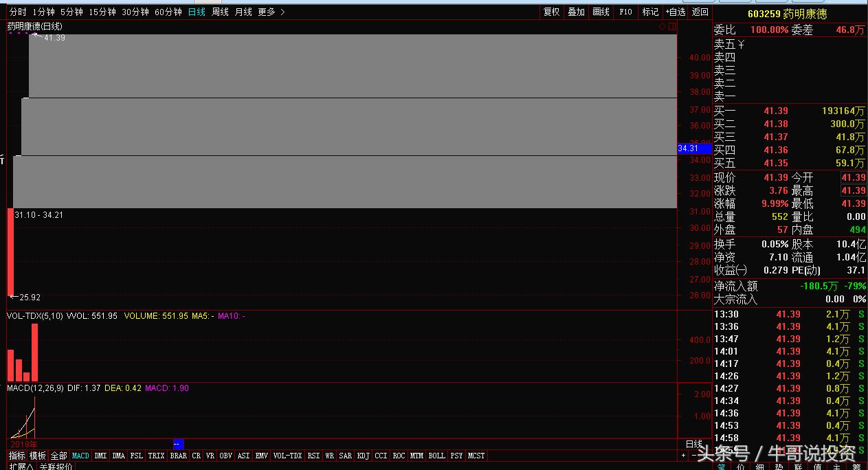Screen dimensions: 868x470
Task: Click the window-layout square icon above chart
Action: click(672, 26)
